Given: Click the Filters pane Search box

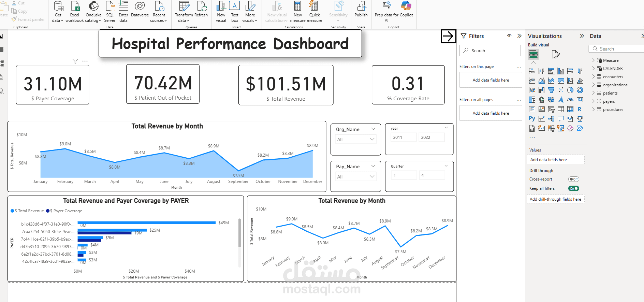Looking at the screenshot, I should click(x=490, y=51).
